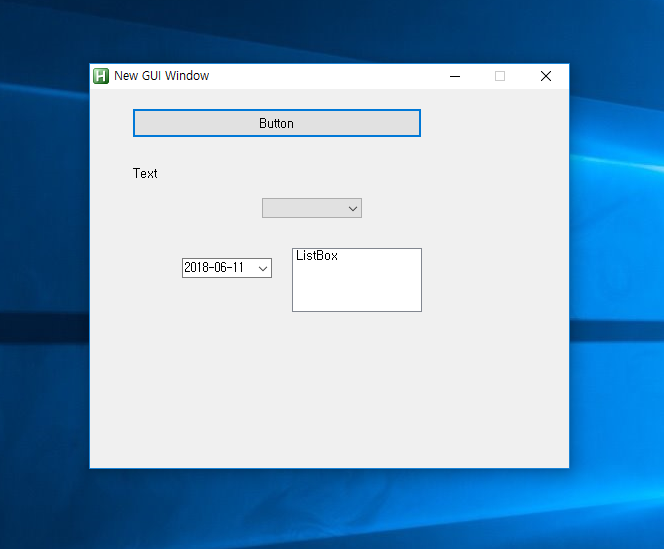The height and width of the screenshot is (549, 664).
Task: Minimize the New GUI Window
Action: coord(455,76)
